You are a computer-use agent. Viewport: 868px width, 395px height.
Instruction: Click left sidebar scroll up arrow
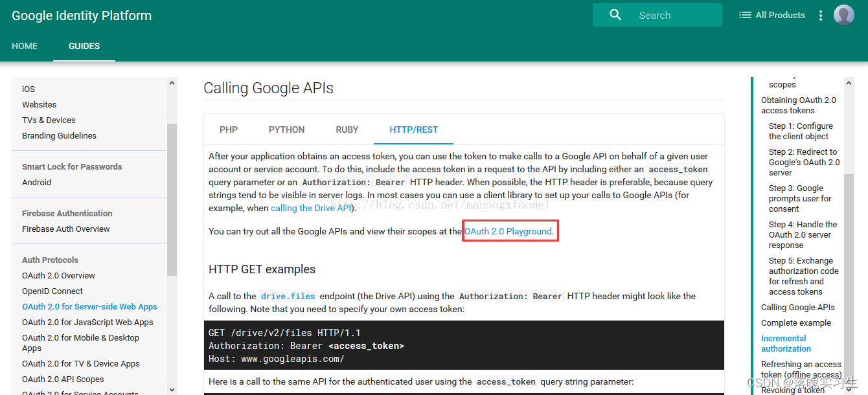pos(172,83)
